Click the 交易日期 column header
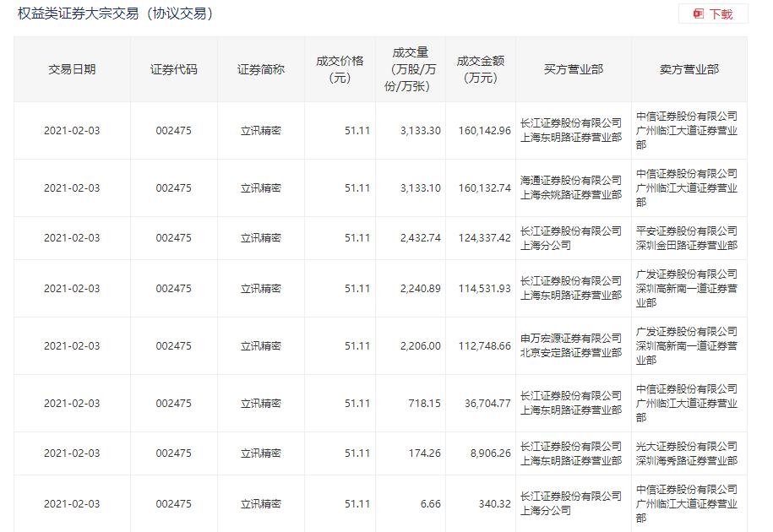The width and height of the screenshot is (773, 532). click(x=72, y=69)
